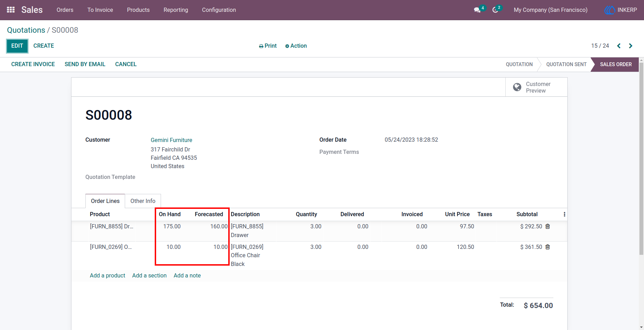Open the activities clock icon

(x=495, y=10)
